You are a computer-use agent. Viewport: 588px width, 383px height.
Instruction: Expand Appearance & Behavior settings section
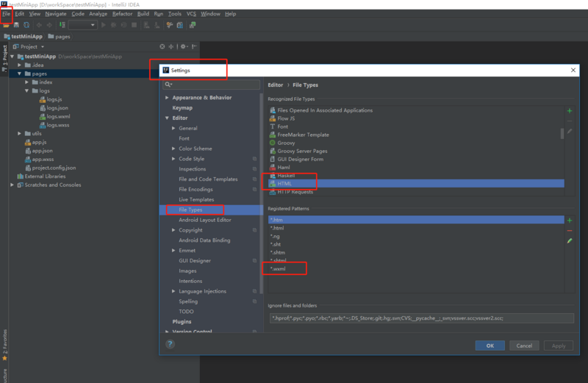(167, 98)
